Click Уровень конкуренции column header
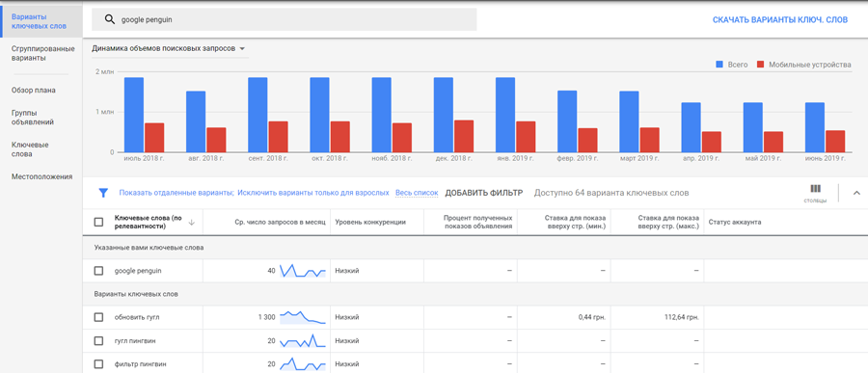 click(370, 222)
